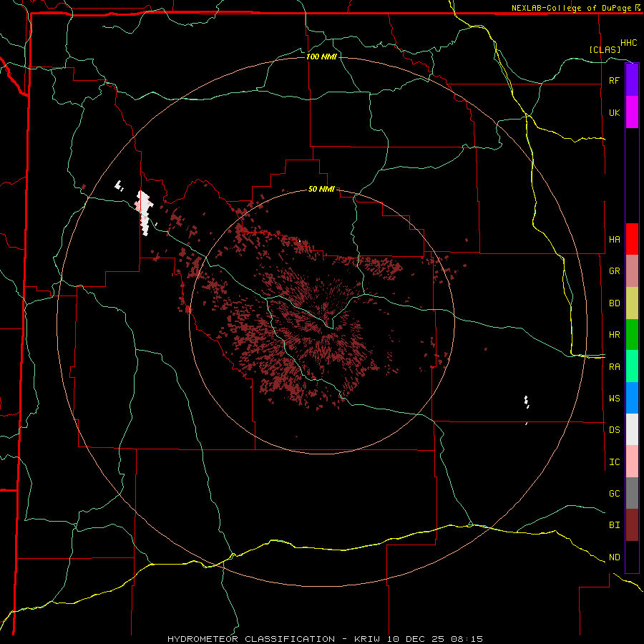Click the dark red BI legend swatch

(x=632, y=525)
